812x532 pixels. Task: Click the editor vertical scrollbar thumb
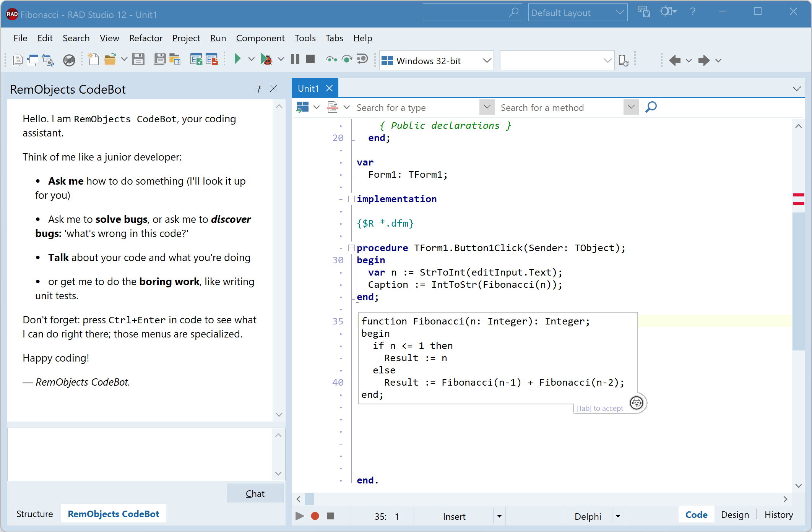click(799, 281)
